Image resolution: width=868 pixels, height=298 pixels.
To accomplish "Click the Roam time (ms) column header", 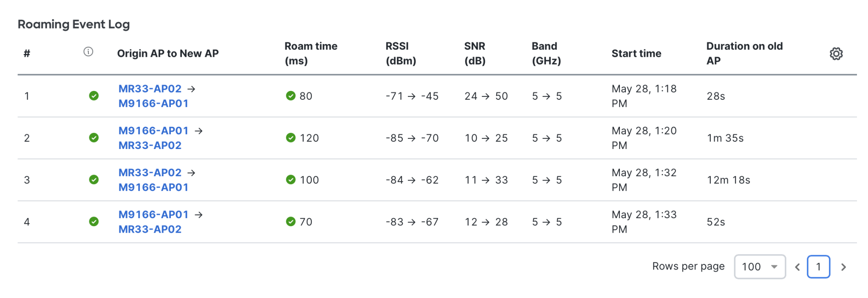I will point(311,53).
